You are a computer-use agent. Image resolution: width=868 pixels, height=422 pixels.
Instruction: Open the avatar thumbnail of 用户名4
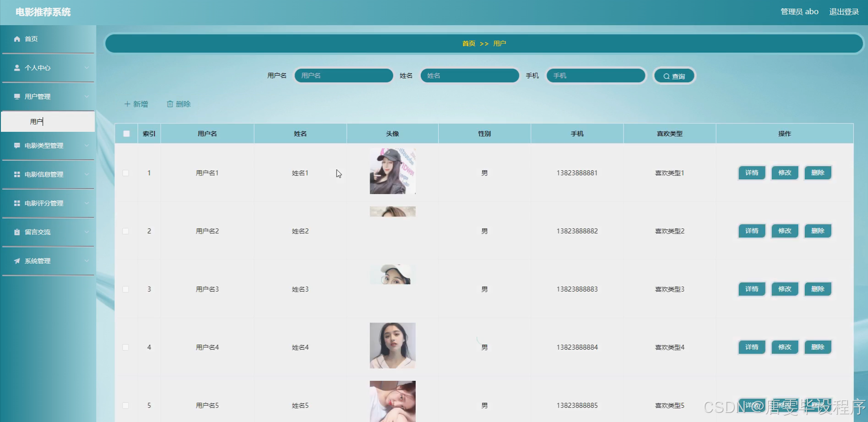(393, 346)
